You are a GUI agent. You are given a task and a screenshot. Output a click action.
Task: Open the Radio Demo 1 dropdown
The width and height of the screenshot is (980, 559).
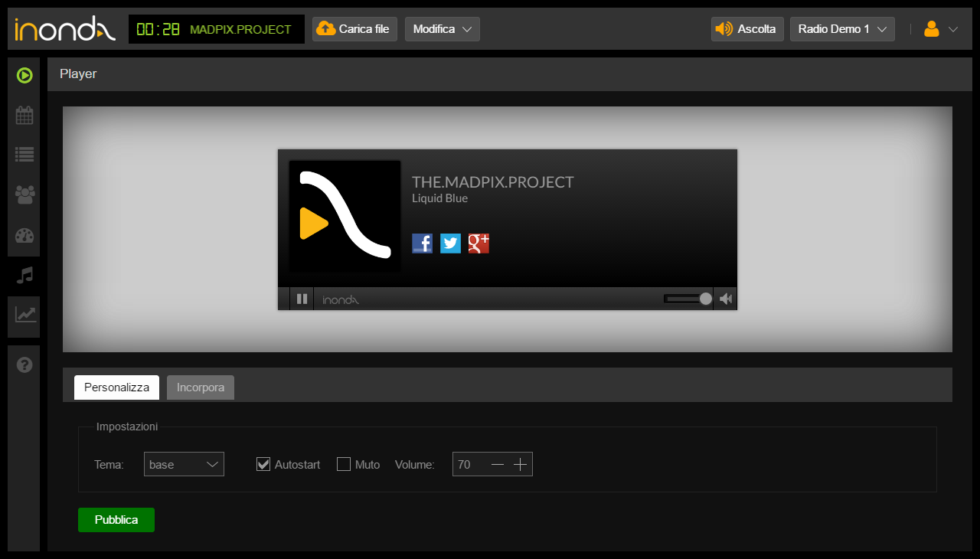point(842,29)
